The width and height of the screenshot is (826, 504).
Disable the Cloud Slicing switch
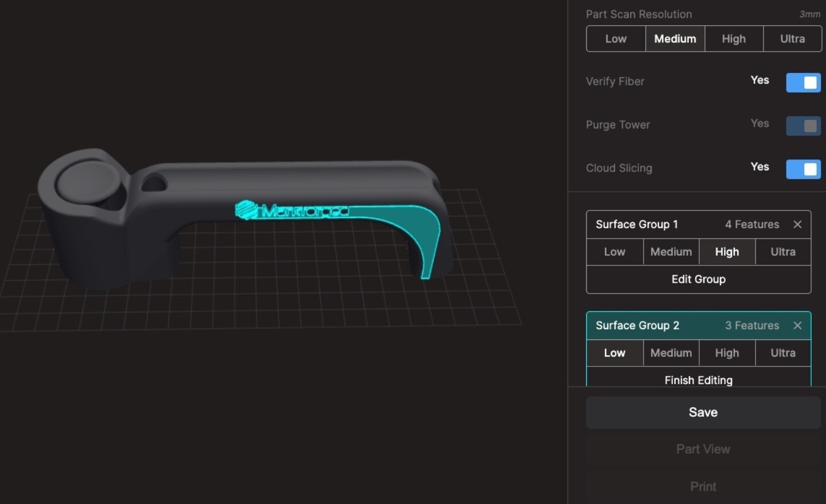[x=803, y=169]
